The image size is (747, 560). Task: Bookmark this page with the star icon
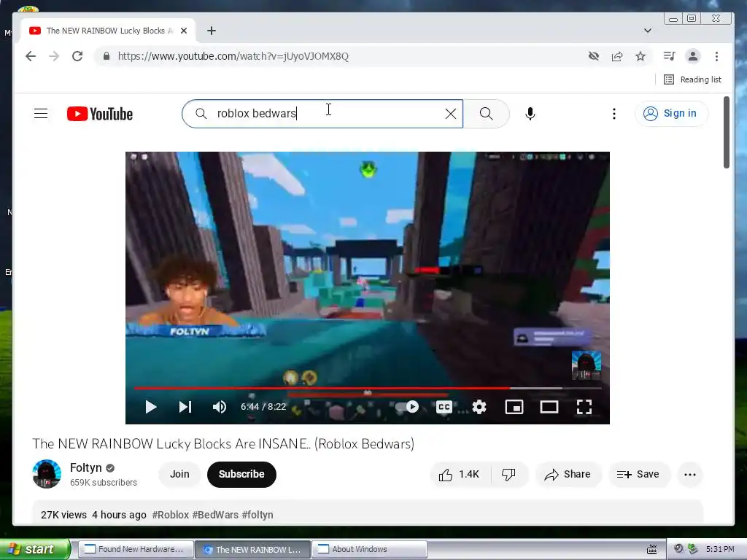[x=640, y=56]
